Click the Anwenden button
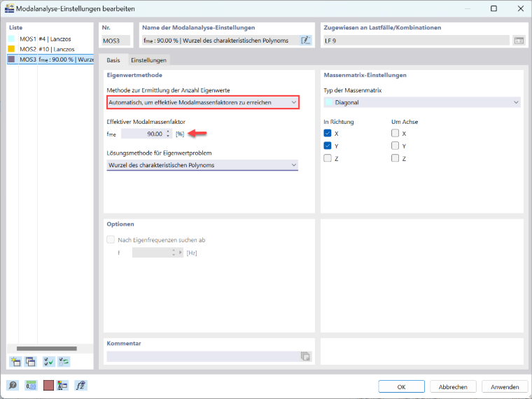 (505, 387)
